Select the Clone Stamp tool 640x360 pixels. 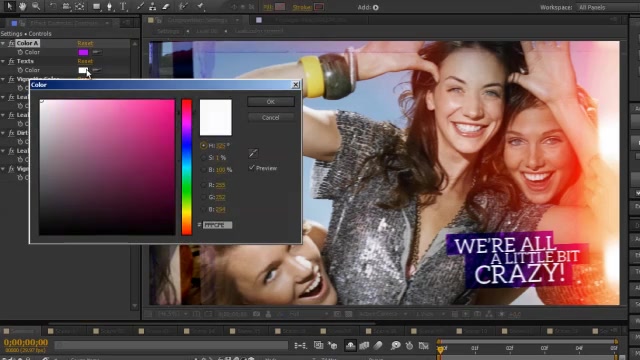[x=152, y=6]
